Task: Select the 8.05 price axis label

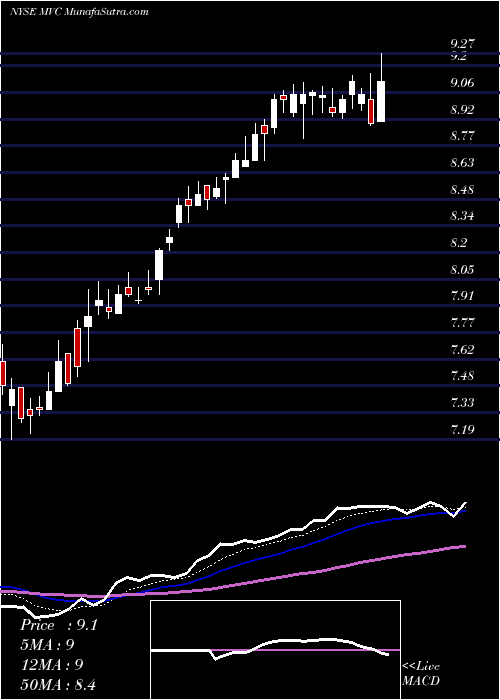Action: pos(463,269)
